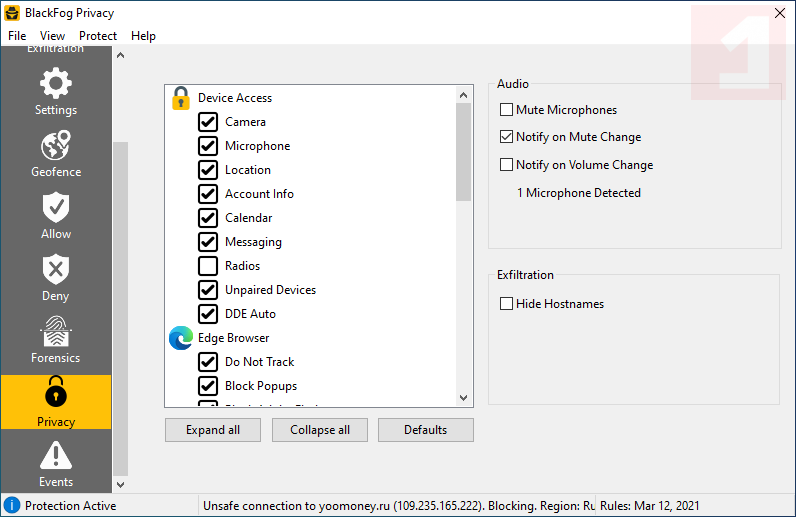Open the Settings gear in sidebar

pos(55,83)
